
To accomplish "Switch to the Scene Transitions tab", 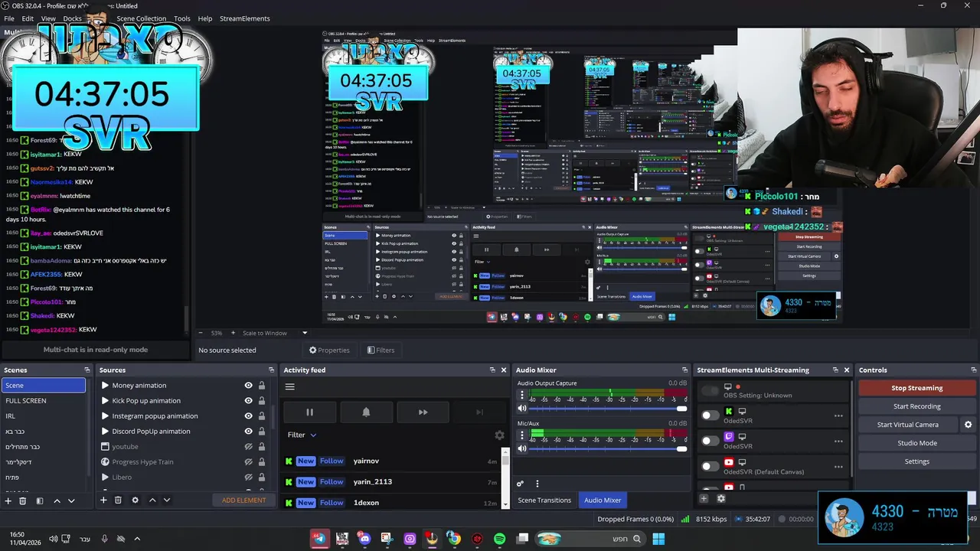I will point(544,500).
